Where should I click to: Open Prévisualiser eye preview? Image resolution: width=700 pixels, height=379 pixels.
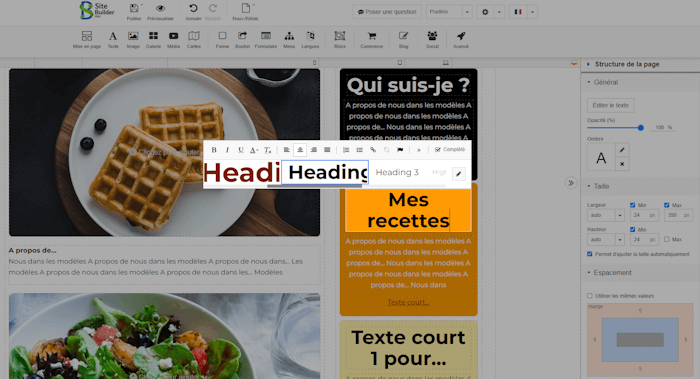pos(160,8)
